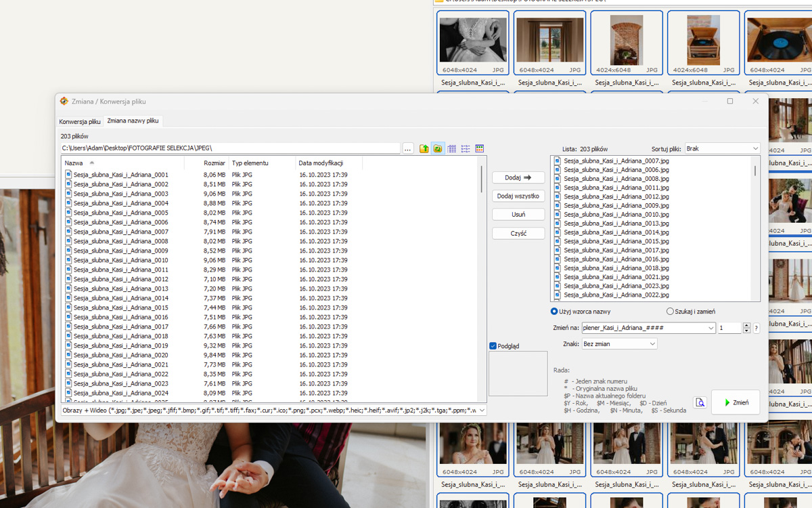This screenshot has height=508, width=812.
Task: Click the question mark help button
Action: click(x=756, y=328)
